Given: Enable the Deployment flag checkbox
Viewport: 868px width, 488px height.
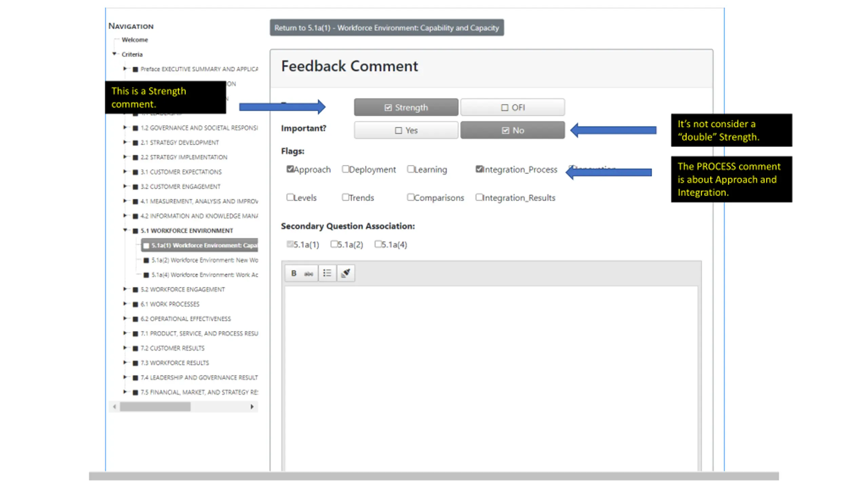Looking at the screenshot, I should tap(345, 169).
